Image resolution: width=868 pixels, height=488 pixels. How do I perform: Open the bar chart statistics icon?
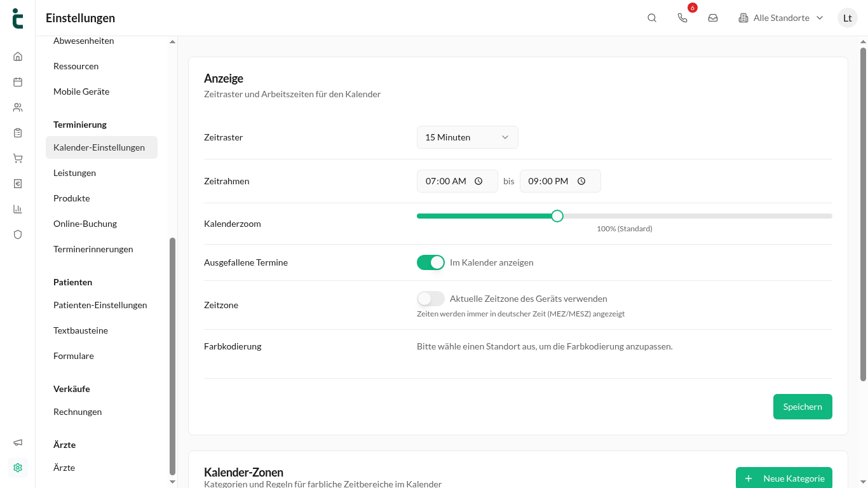coord(18,209)
